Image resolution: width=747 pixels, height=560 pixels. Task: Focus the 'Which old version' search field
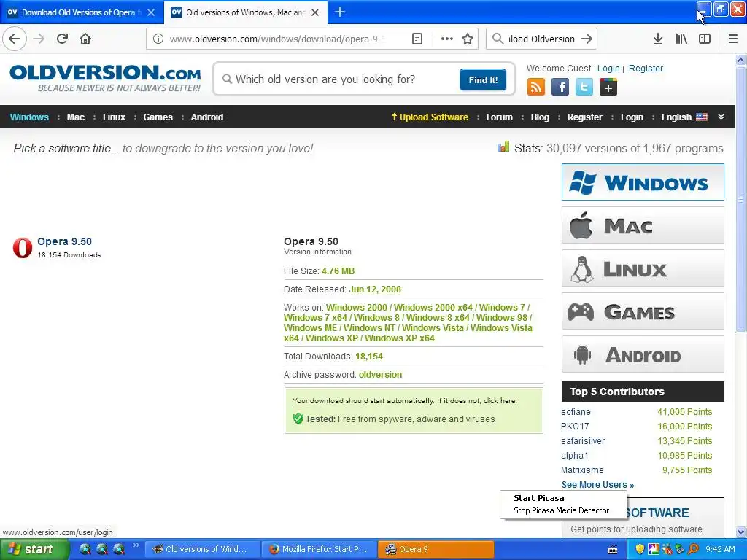(338, 79)
